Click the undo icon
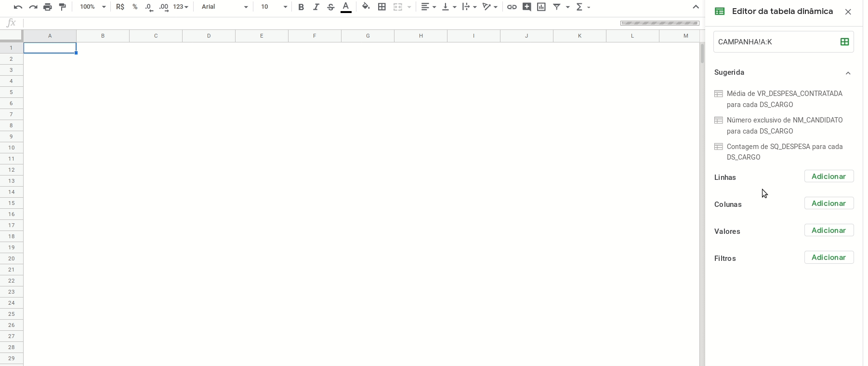Screen dimensions: 868x366 pos(18,7)
